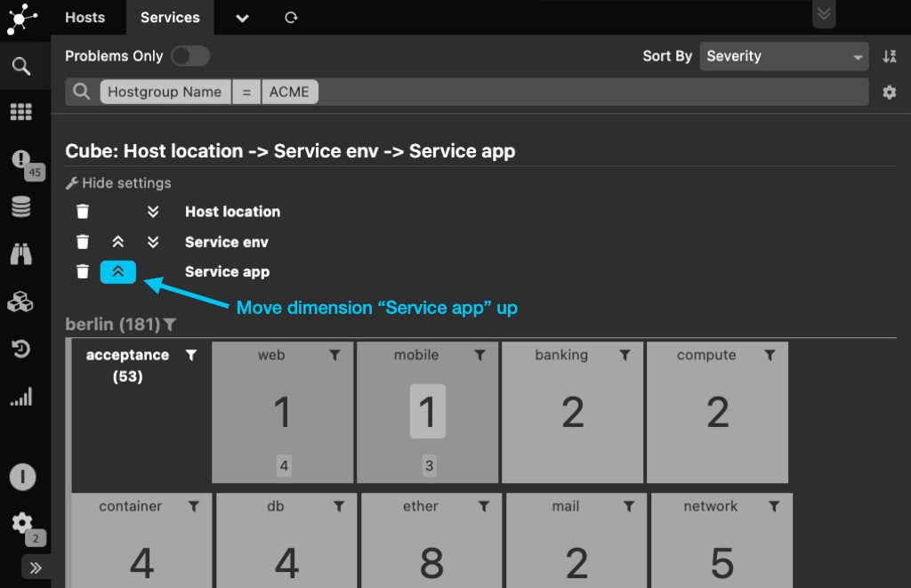
Task: Click the magnifier icon in the filter bar
Action: (x=82, y=92)
